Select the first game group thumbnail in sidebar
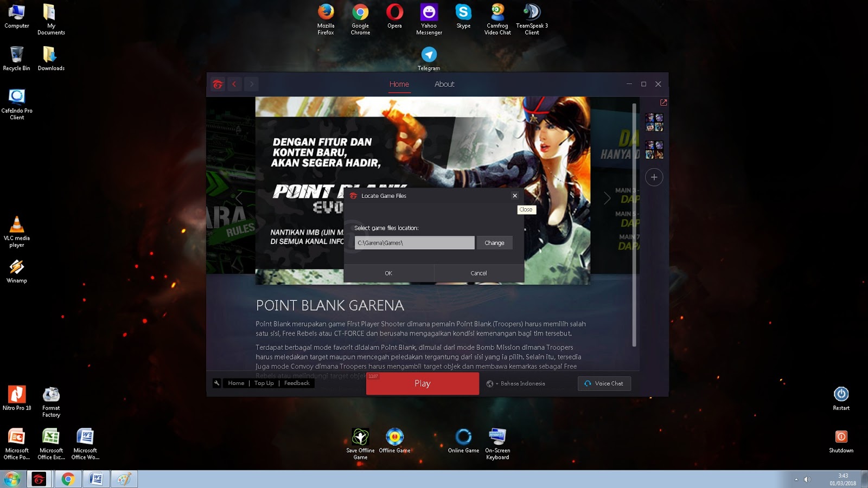Screen dimensions: 868x488 (x=654, y=123)
